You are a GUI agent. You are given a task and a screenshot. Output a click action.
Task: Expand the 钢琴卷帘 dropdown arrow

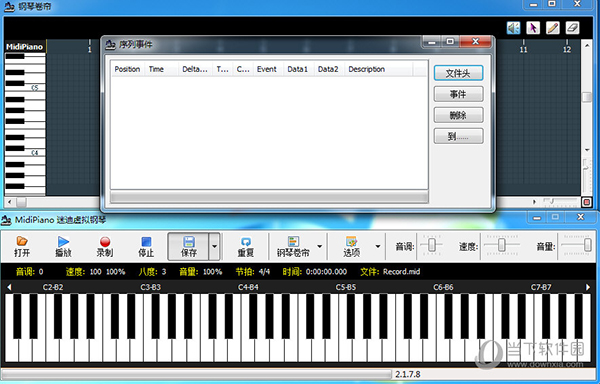coord(320,247)
